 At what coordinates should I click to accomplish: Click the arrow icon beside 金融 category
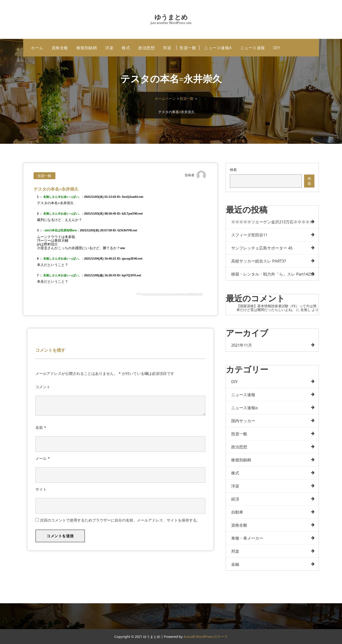click(313, 564)
